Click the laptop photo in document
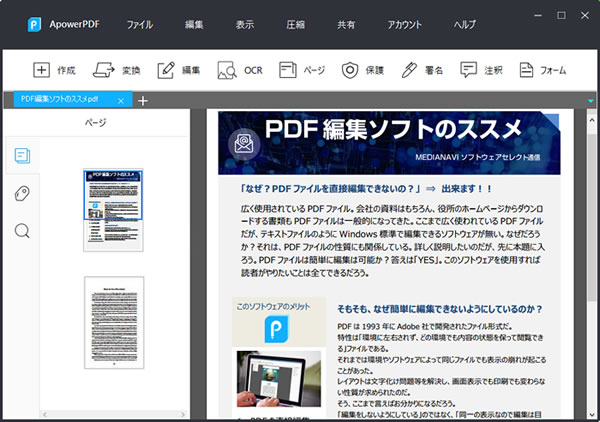The width and height of the screenshot is (600, 422). click(279, 379)
